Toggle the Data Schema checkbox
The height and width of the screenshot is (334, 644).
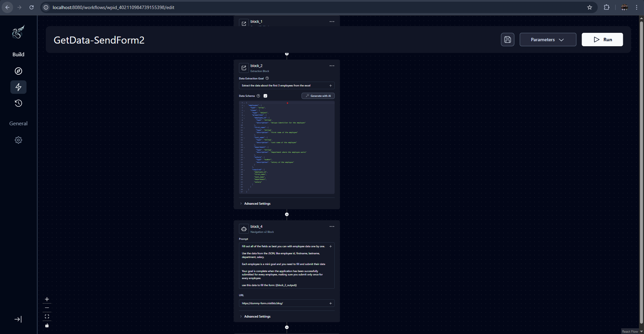click(265, 96)
